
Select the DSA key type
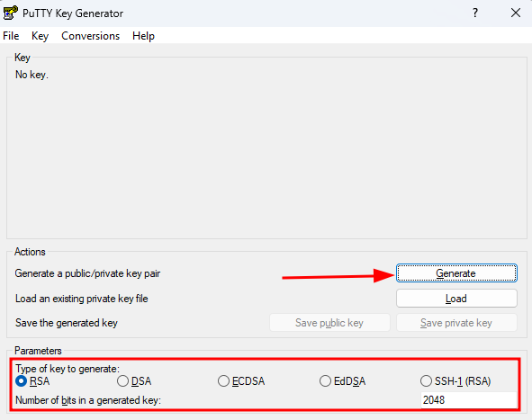click(x=134, y=381)
